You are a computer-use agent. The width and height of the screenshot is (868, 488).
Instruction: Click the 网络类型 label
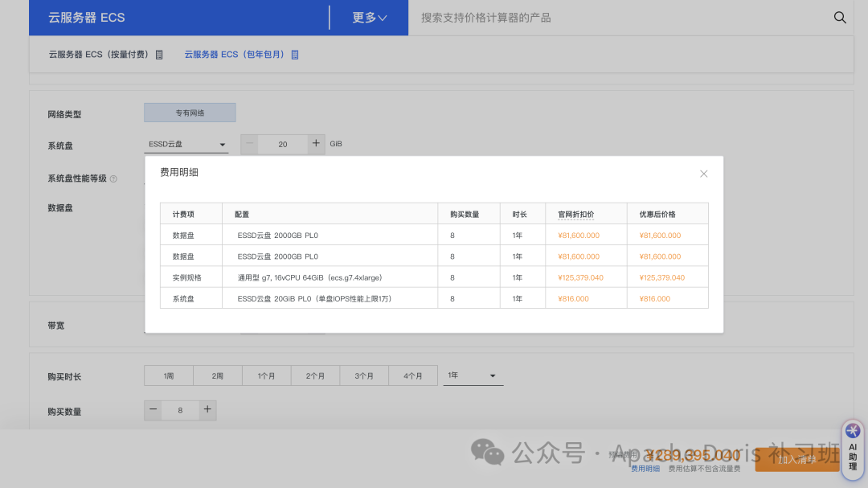pos(64,114)
